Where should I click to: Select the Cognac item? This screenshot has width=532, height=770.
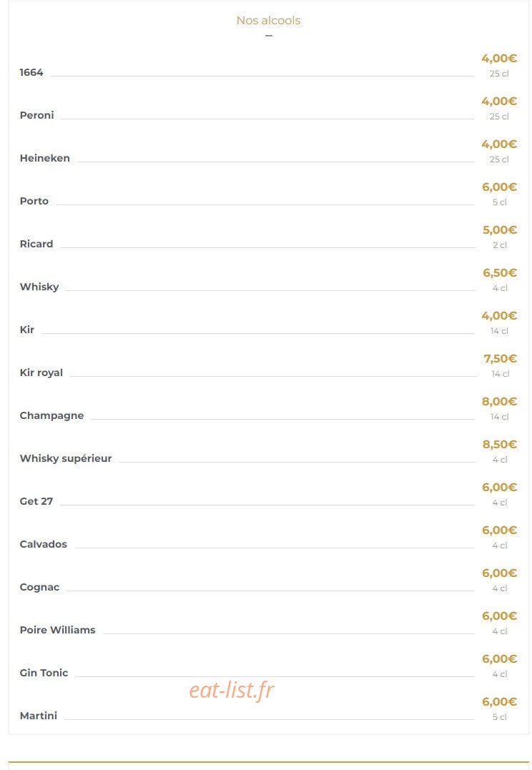(x=39, y=587)
